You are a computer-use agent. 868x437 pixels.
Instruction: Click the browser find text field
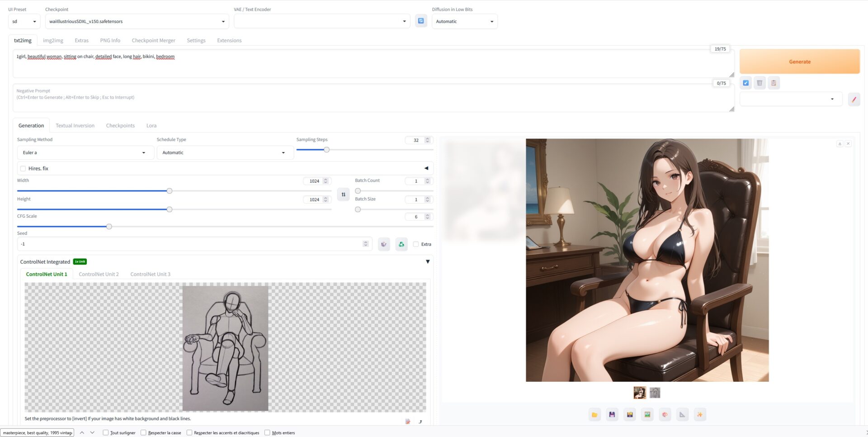click(38, 432)
